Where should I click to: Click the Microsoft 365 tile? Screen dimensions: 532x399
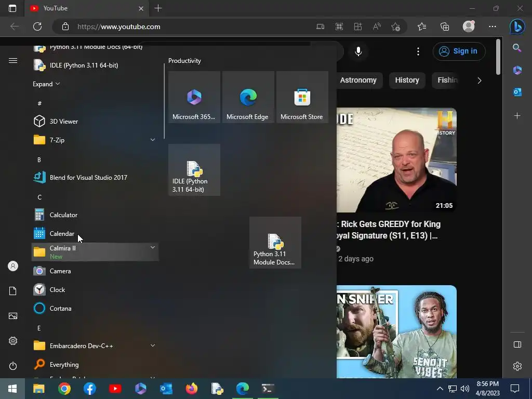194,97
